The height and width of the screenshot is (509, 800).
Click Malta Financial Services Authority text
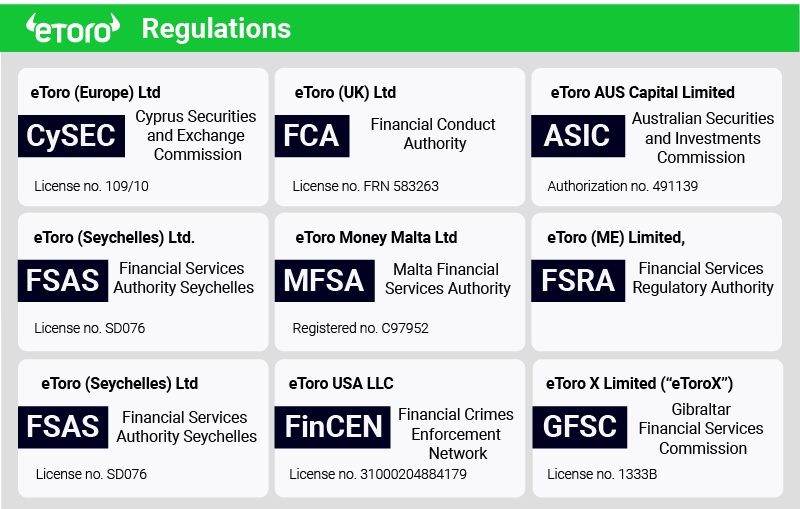[447, 278]
